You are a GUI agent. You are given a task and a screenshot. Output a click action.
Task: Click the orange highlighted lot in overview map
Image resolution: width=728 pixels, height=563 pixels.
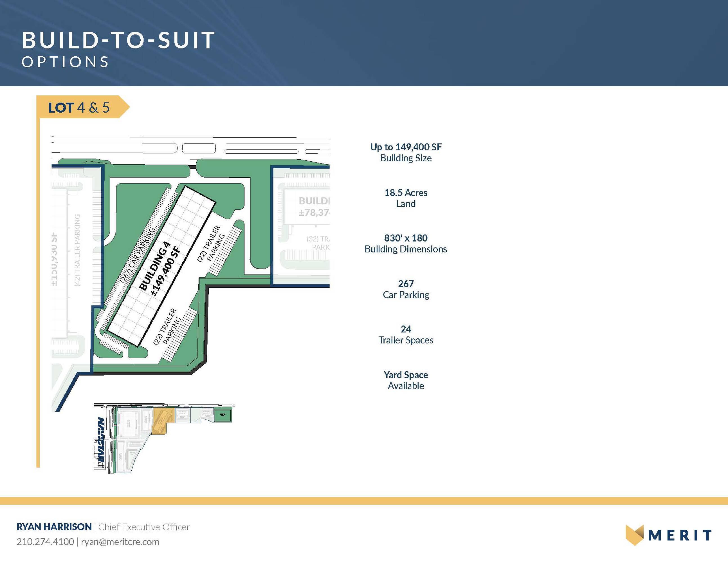click(161, 421)
